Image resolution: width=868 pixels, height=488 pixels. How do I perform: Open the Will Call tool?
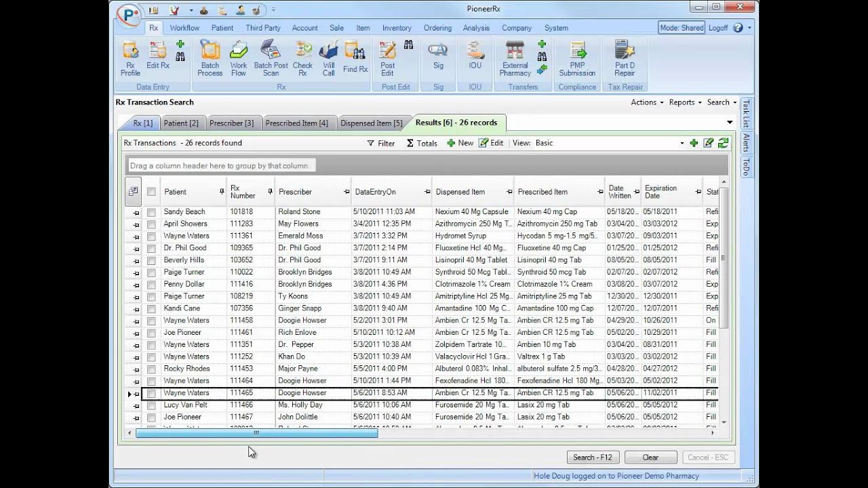point(329,59)
